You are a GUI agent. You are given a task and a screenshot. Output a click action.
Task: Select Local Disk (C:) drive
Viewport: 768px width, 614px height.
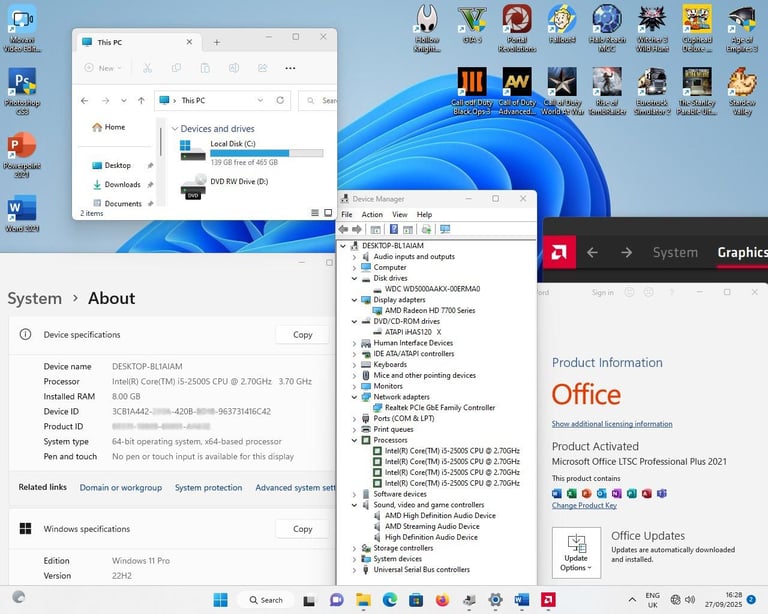pos(251,154)
